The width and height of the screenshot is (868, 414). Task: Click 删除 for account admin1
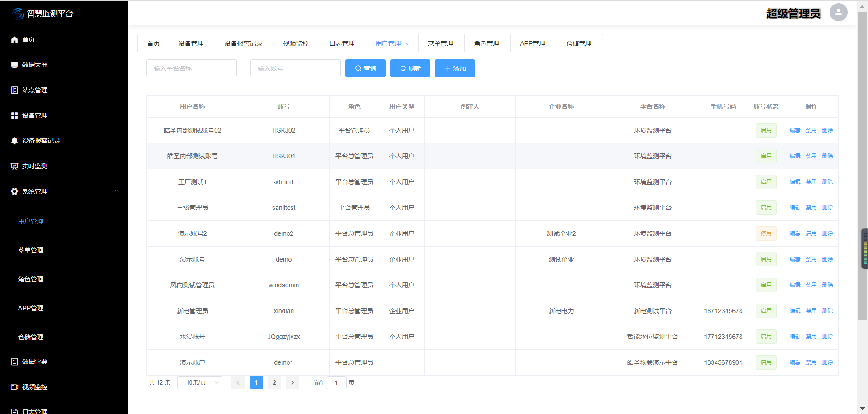827,182
